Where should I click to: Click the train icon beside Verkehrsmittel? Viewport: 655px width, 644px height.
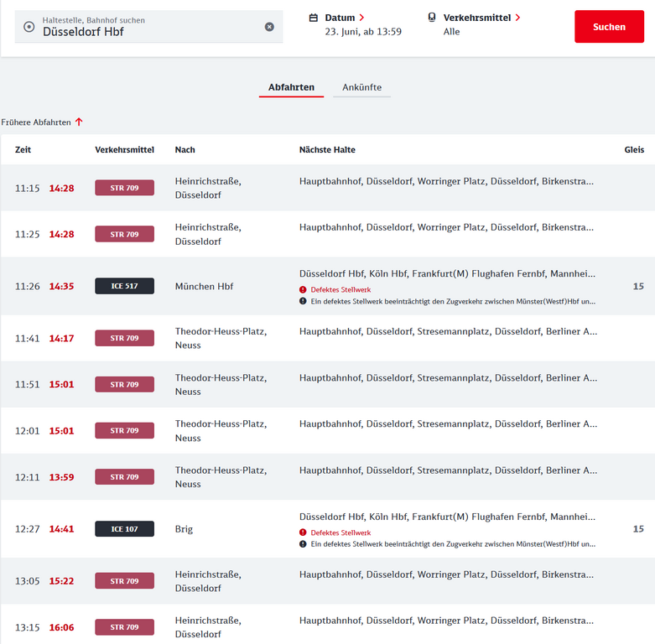pos(432,17)
